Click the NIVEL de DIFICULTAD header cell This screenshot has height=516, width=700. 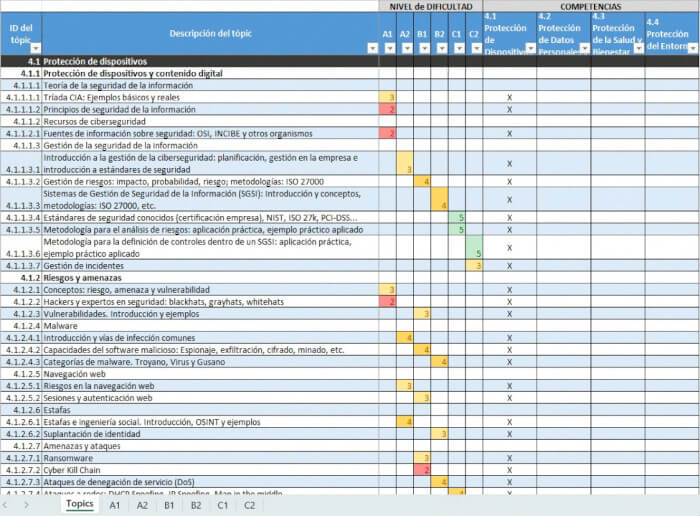pyautogui.click(x=430, y=6)
